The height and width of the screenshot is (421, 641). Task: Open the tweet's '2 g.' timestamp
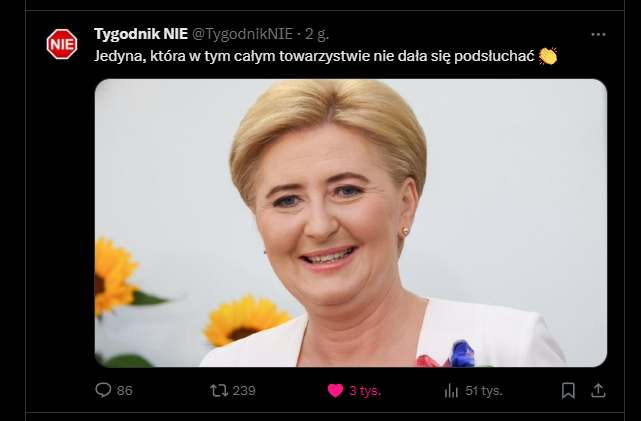[317, 34]
